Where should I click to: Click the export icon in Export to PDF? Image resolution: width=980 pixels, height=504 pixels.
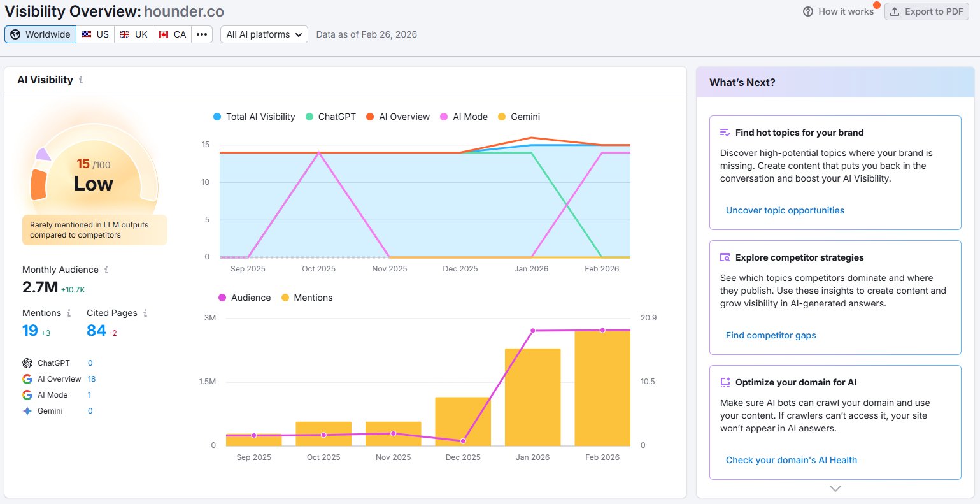pyautogui.click(x=895, y=11)
